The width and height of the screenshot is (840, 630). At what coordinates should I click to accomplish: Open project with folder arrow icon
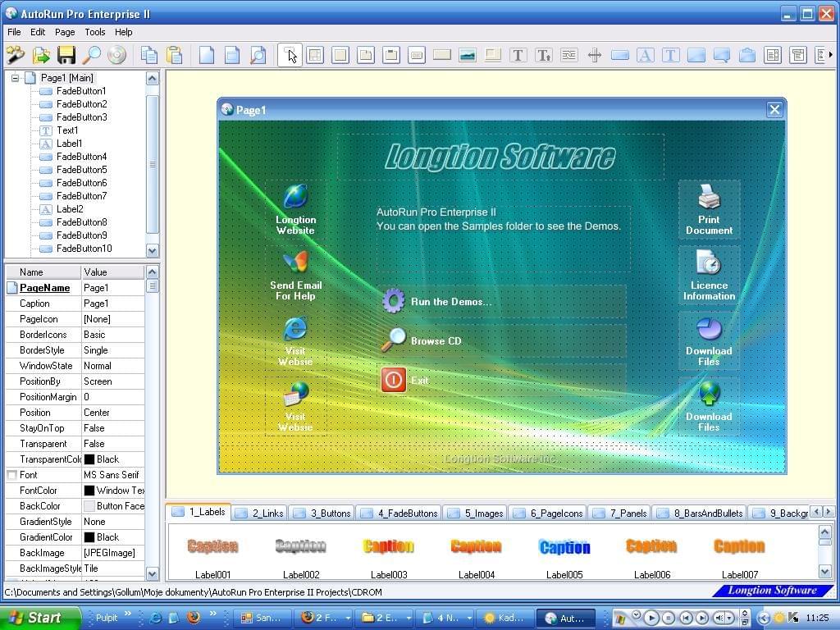point(41,55)
